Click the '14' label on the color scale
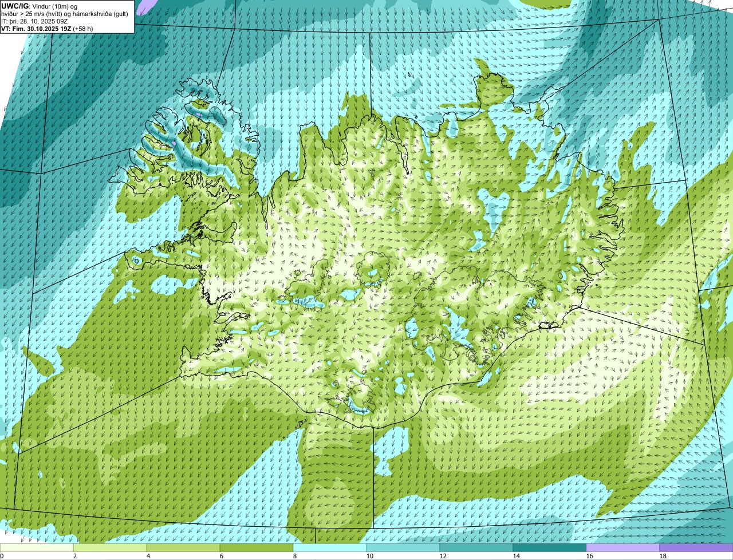Screen dimensions: 733x560 pos(517,556)
